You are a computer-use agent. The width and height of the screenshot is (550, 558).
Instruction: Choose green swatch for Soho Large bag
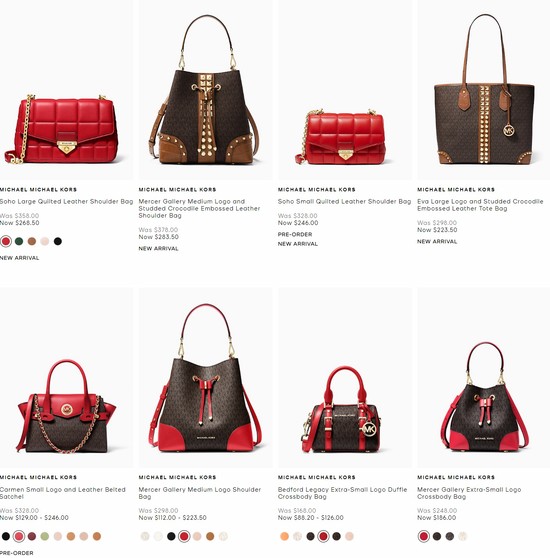[19, 242]
